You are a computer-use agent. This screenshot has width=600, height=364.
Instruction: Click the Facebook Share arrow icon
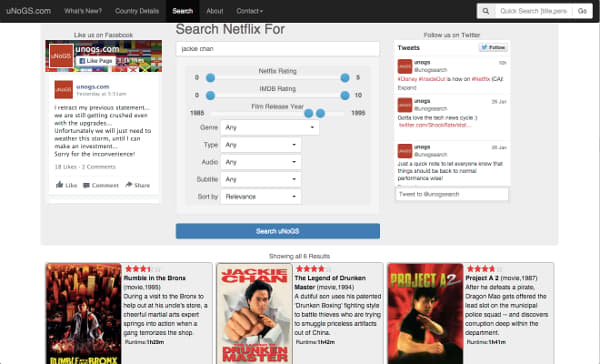click(129, 184)
